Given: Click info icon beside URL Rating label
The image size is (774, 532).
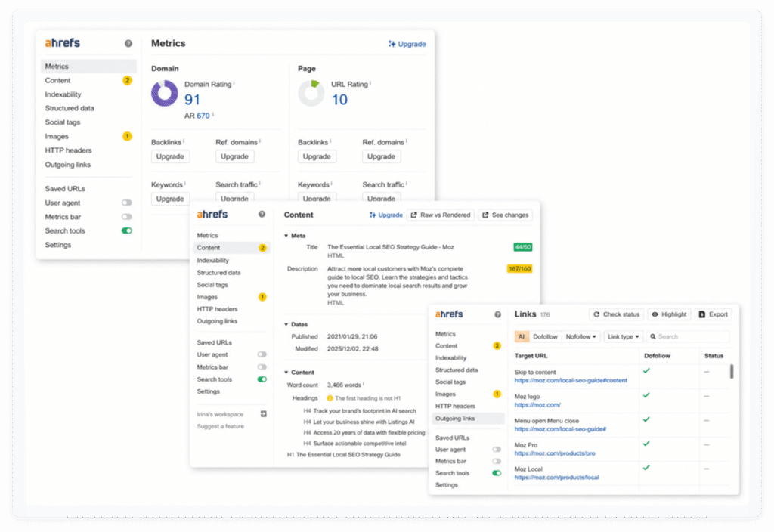Looking at the screenshot, I should coord(370,83).
